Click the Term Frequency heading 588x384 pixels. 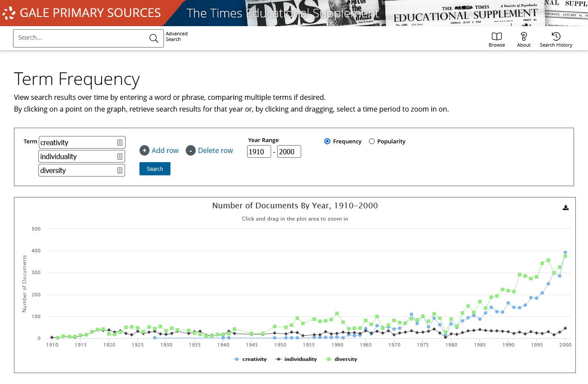coord(77,79)
